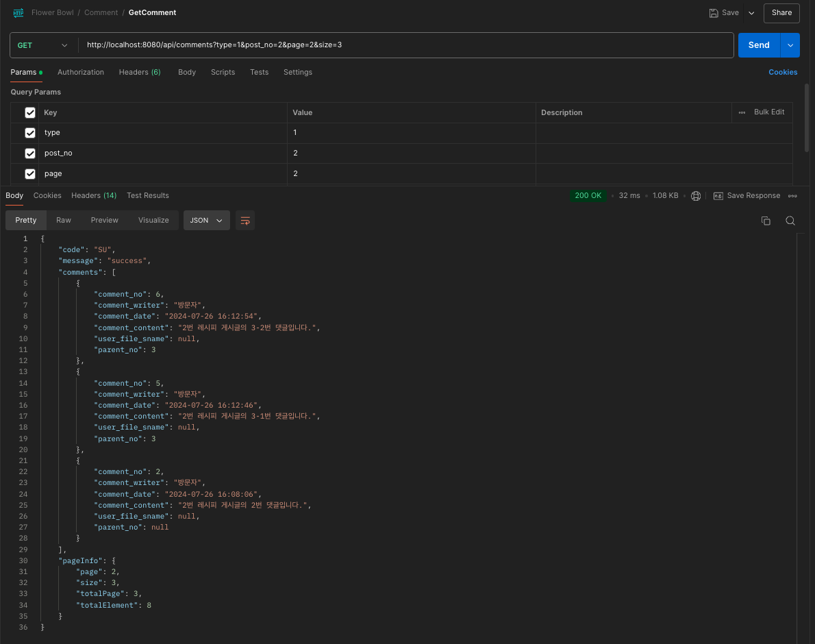Click line number 4 in response gutter
815x644 pixels.
[25, 273]
